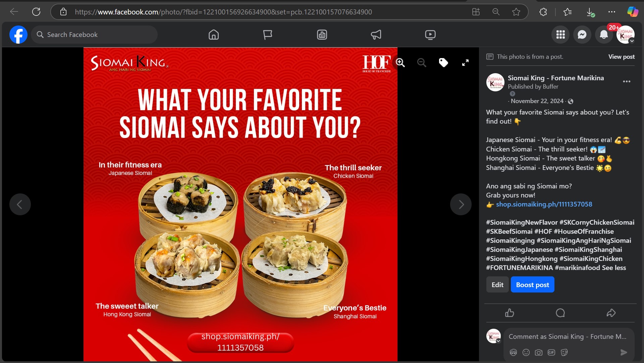Open the Ad Center megaphone tab
This screenshot has height=363, width=644.
pos(376,35)
